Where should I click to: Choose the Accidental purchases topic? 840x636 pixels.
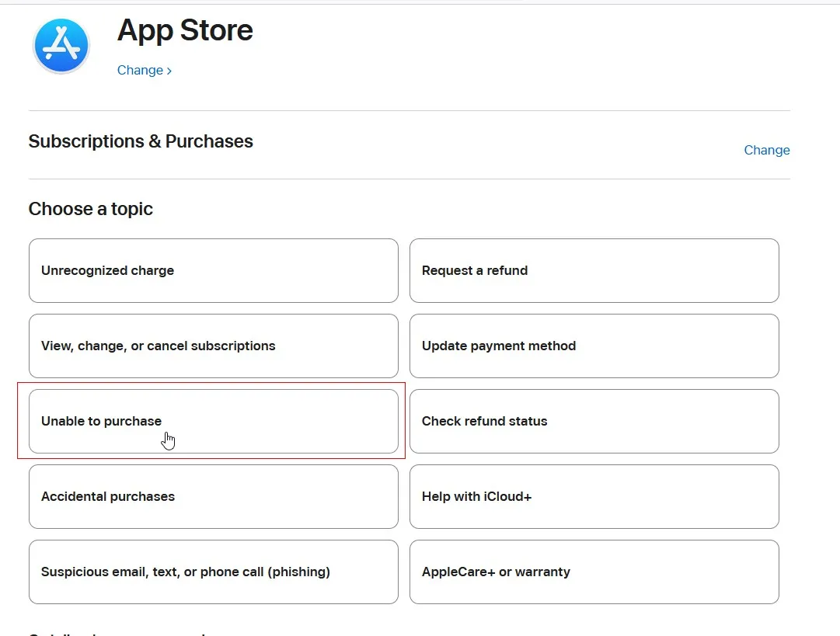click(213, 496)
